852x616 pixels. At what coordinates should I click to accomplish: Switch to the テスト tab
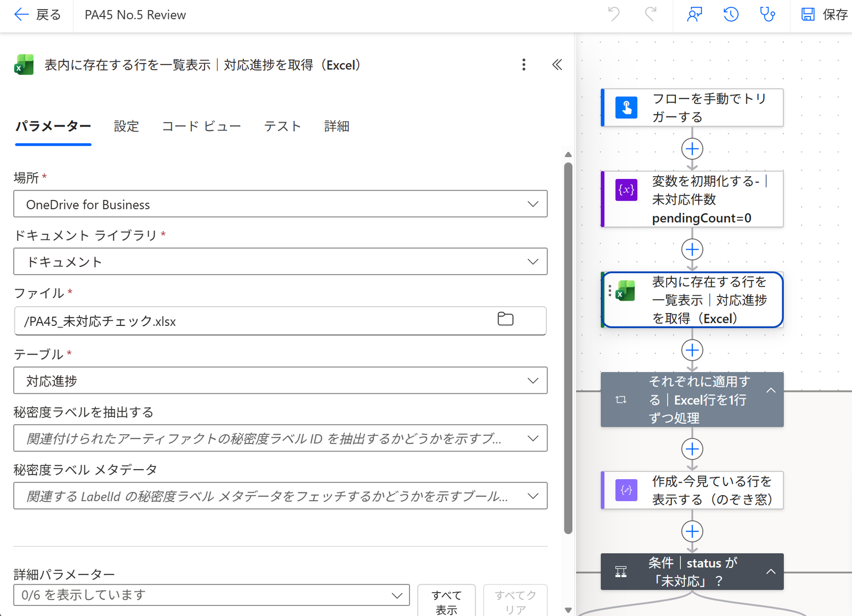click(x=283, y=126)
